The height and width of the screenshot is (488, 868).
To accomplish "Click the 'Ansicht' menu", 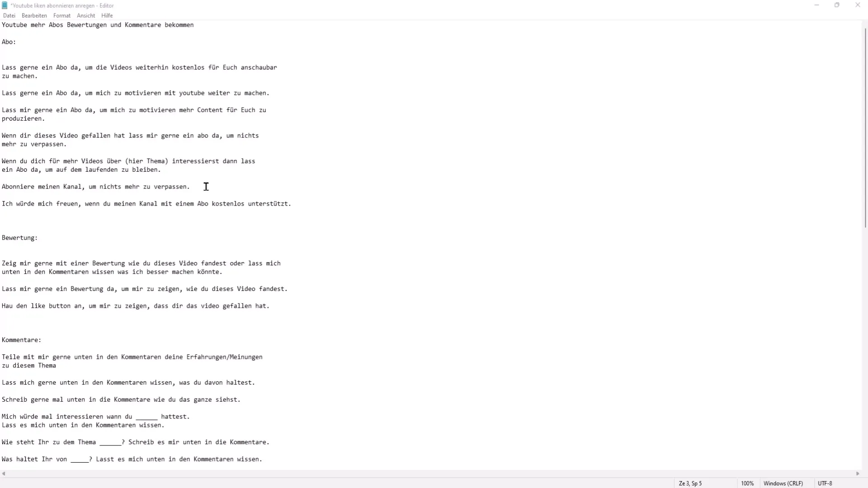I will 86,15.
